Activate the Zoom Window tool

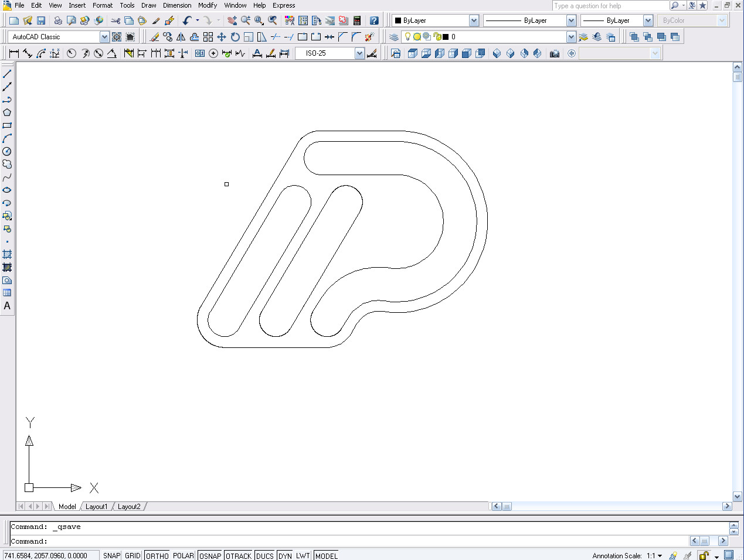[x=259, y=21]
